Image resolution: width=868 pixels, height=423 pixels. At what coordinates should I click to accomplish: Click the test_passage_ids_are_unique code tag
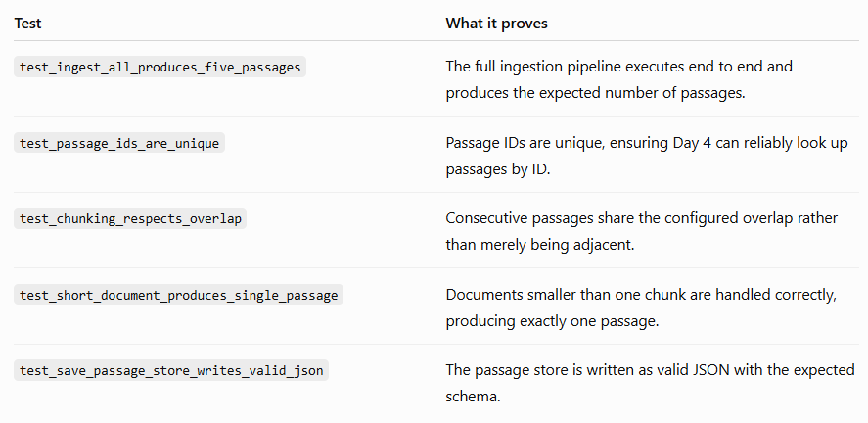point(119,143)
